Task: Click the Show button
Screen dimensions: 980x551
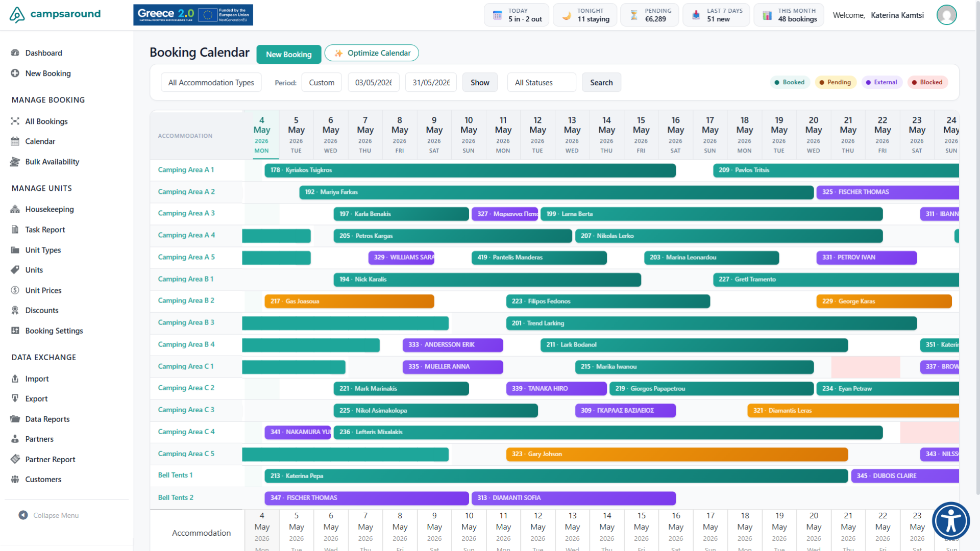Action: [x=480, y=83]
